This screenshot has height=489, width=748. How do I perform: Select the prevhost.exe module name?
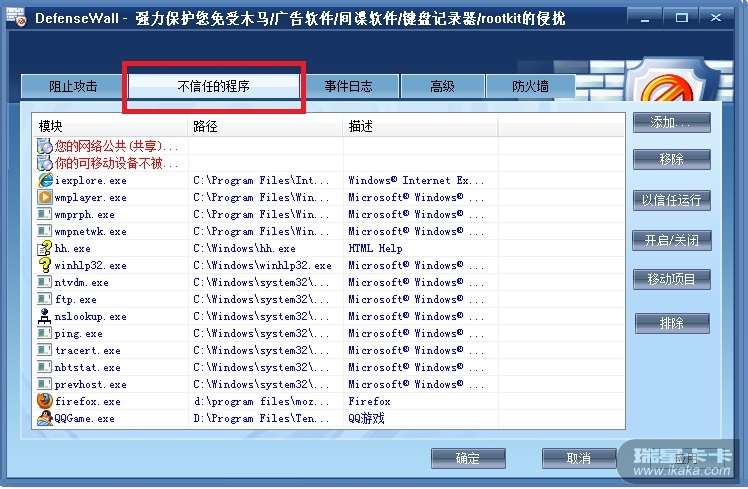click(x=91, y=385)
